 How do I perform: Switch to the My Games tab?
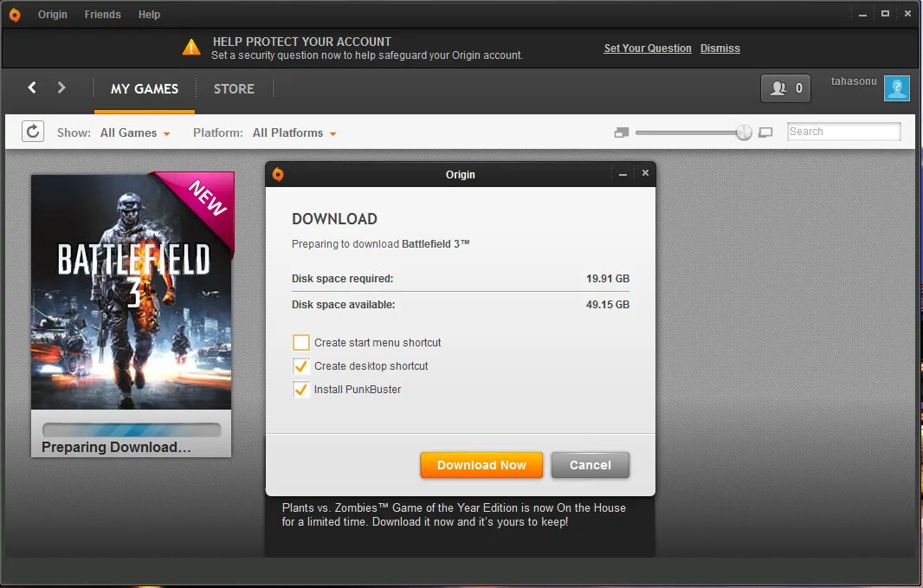pos(145,89)
